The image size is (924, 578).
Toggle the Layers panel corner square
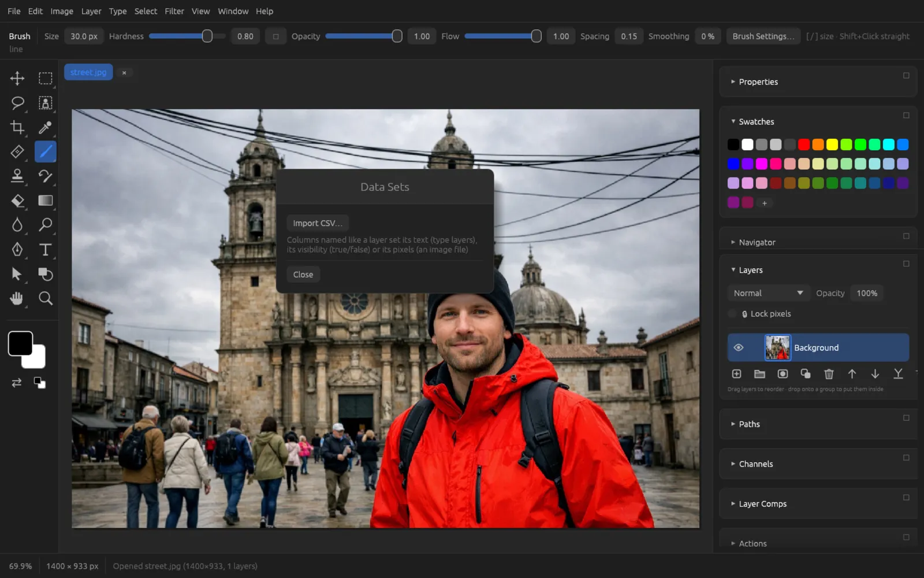(906, 264)
